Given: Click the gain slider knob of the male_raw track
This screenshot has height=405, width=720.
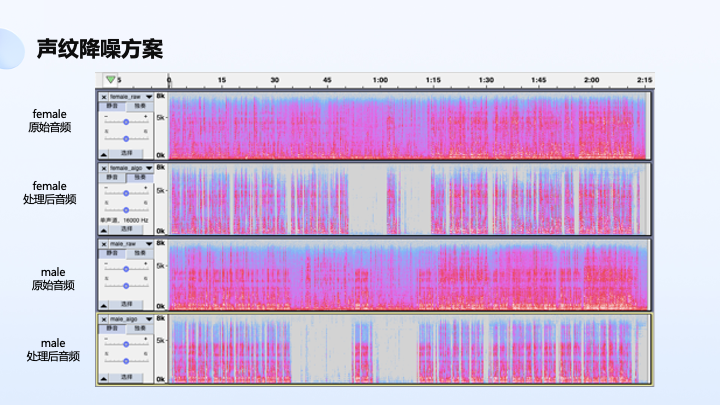Looking at the screenshot, I should [x=126, y=269].
